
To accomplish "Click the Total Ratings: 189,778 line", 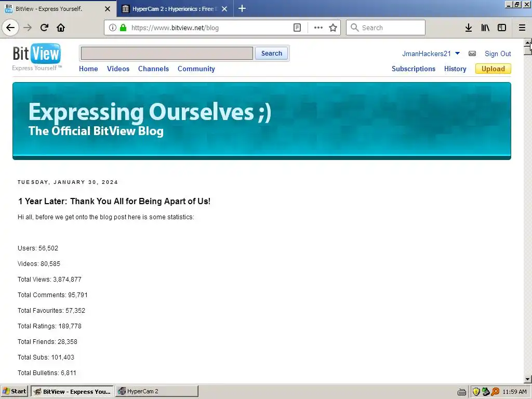I will point(49,326).
